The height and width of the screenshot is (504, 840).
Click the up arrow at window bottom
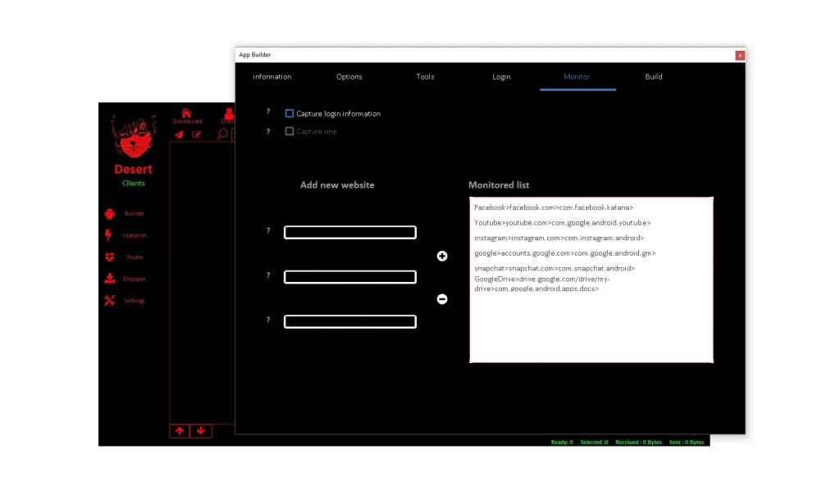[x=180, y=430]
